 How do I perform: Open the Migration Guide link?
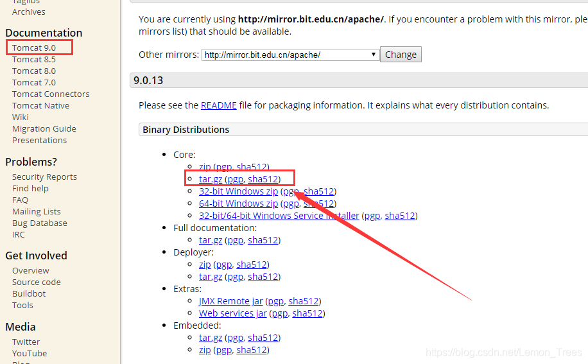click(x=44, y=129)
